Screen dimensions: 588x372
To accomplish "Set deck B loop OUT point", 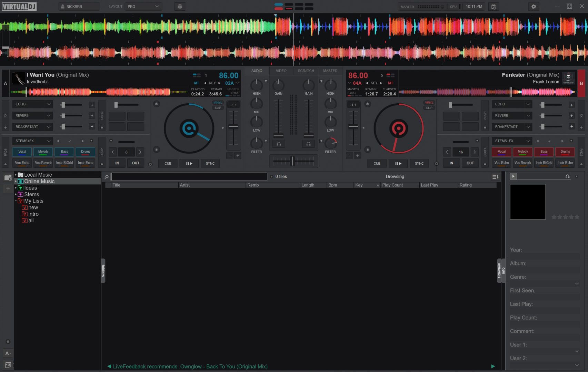I will (470, 163).
